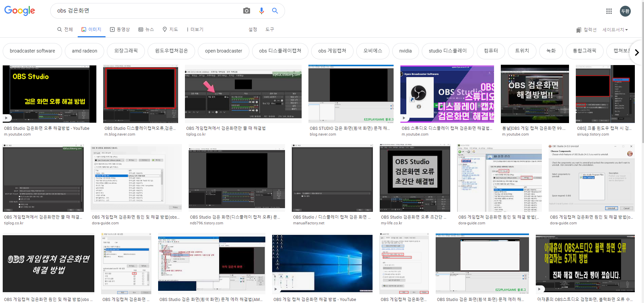Screen dimensions: 644x303
Task: Open search by image camera icon
Action: pos(247,11)
